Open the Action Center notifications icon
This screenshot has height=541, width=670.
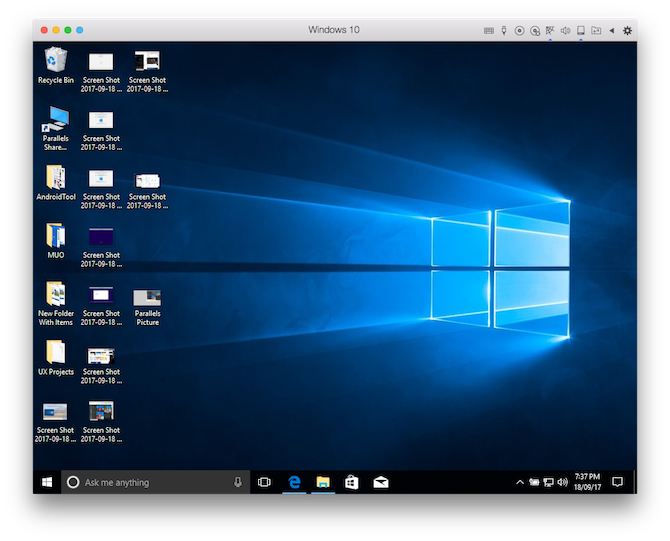(x=617, y=482)
